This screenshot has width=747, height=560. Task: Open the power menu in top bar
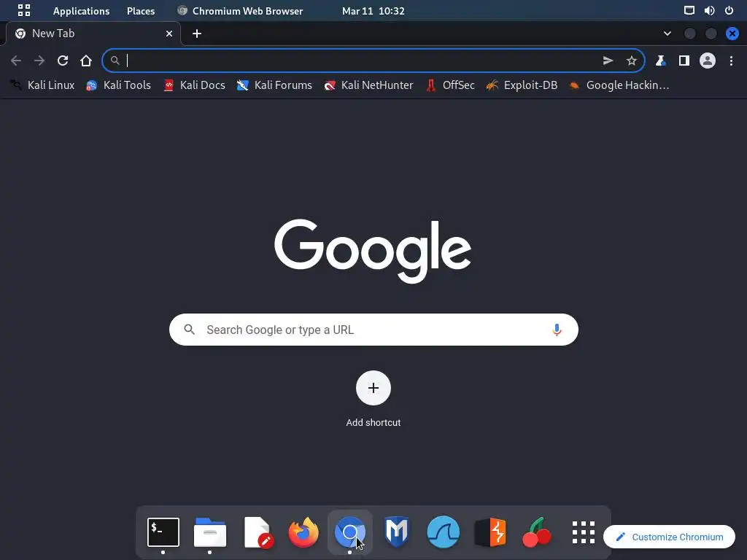pos(729,10)
